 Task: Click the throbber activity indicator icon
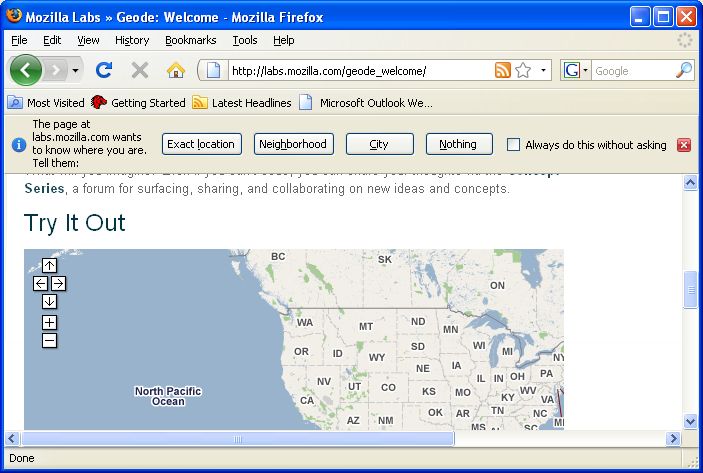click(x=685, y=40)
